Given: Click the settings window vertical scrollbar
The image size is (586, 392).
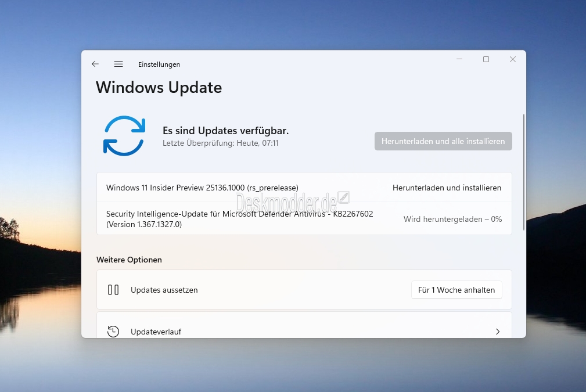Looking at the screenshot, I should click(x=524, y=172).
